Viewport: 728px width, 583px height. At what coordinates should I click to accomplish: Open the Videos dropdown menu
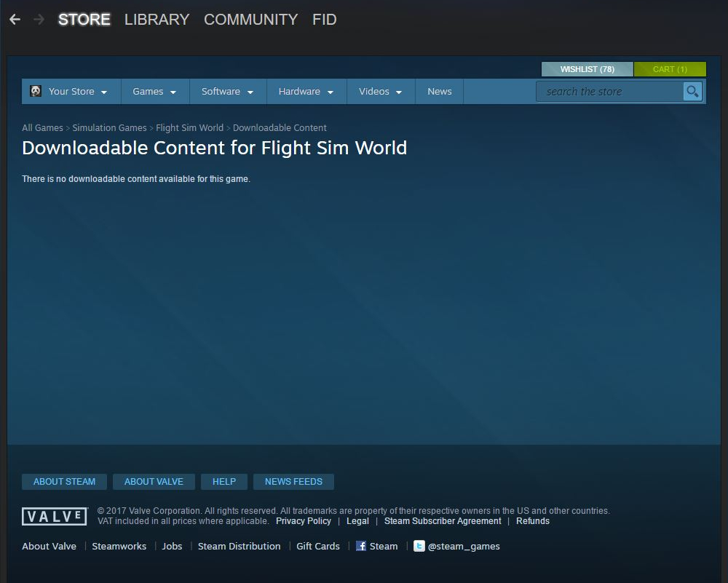pos(380,92)
